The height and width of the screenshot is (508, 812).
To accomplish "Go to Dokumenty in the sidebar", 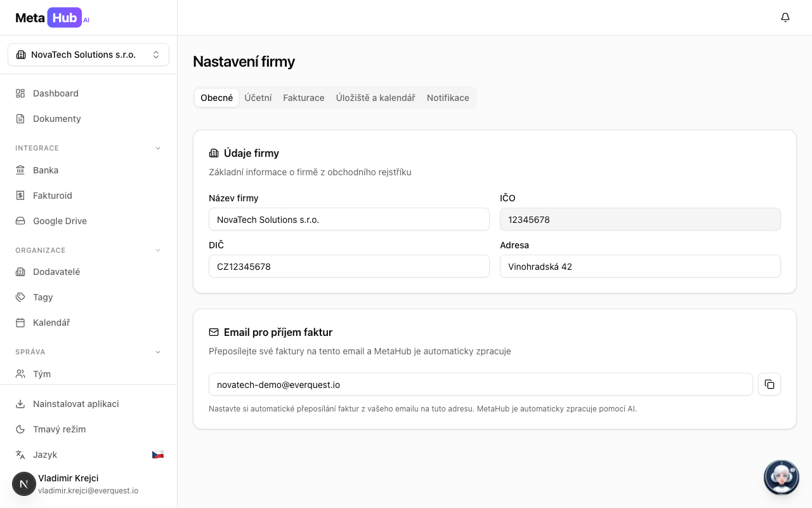I will pos(57,119).
